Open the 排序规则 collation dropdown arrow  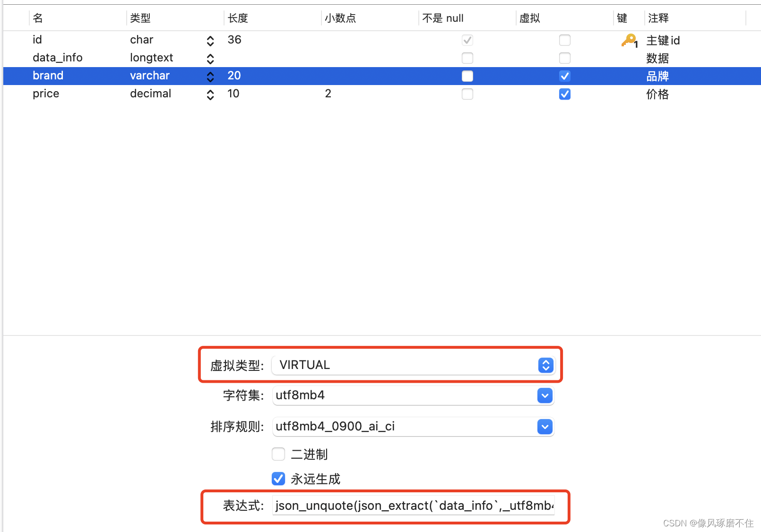(x=545, y=427)
